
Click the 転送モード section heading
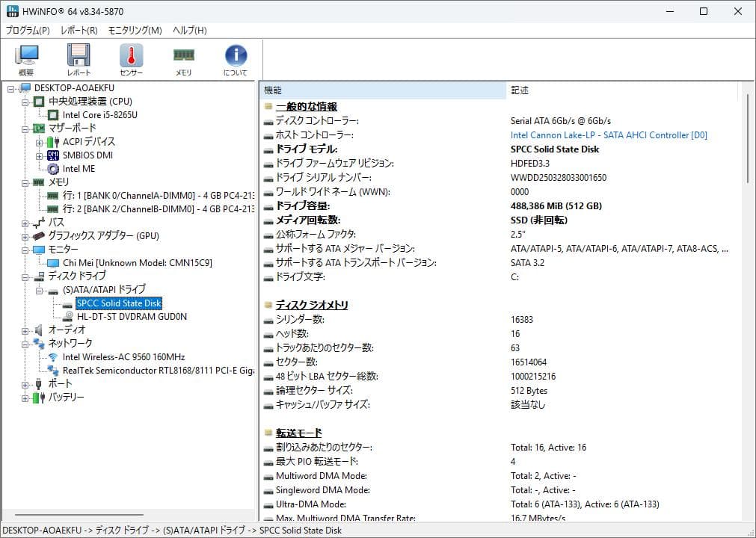[x=298, y=433]
